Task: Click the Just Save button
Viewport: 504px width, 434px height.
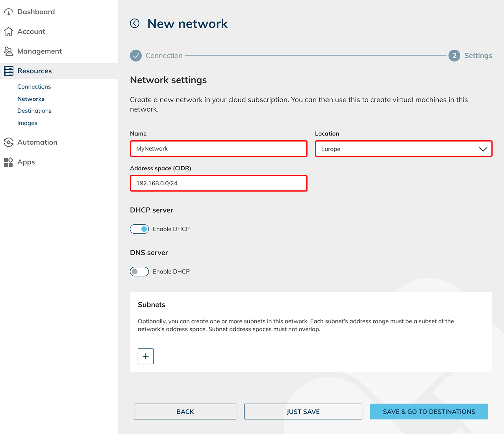Action: coord(303,412)
